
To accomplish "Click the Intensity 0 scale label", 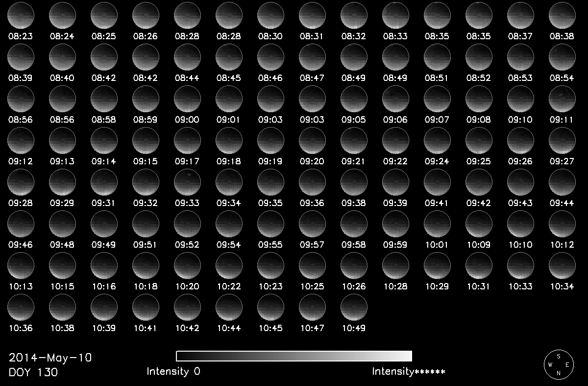I will tap(173, 372).
